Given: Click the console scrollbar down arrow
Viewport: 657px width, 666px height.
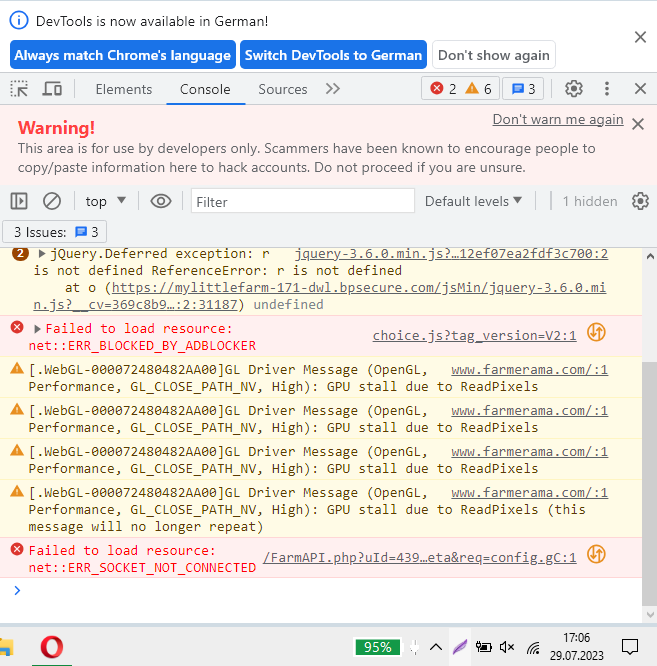Looking at the screenshot, I should (650, 614).
